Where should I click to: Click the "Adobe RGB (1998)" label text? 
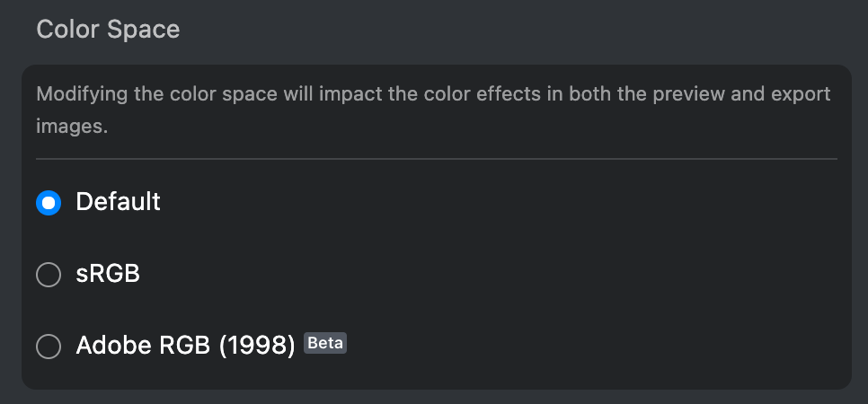pos(185,346)
